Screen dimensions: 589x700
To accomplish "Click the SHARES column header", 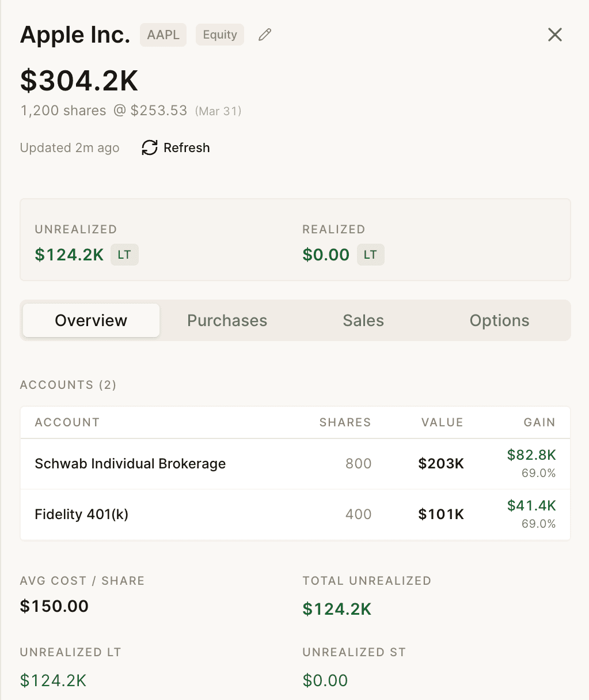I will point(344,422).
